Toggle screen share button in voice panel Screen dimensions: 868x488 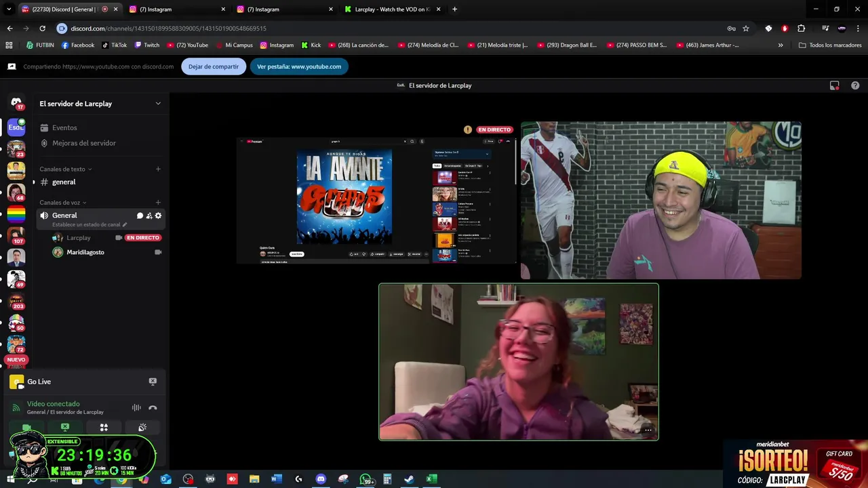click(65, 428)
